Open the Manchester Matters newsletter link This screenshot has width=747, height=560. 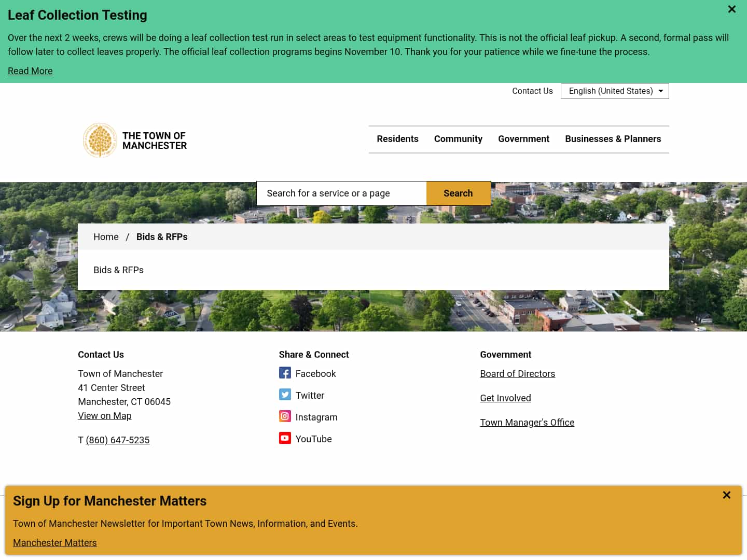tap(54, 542)
